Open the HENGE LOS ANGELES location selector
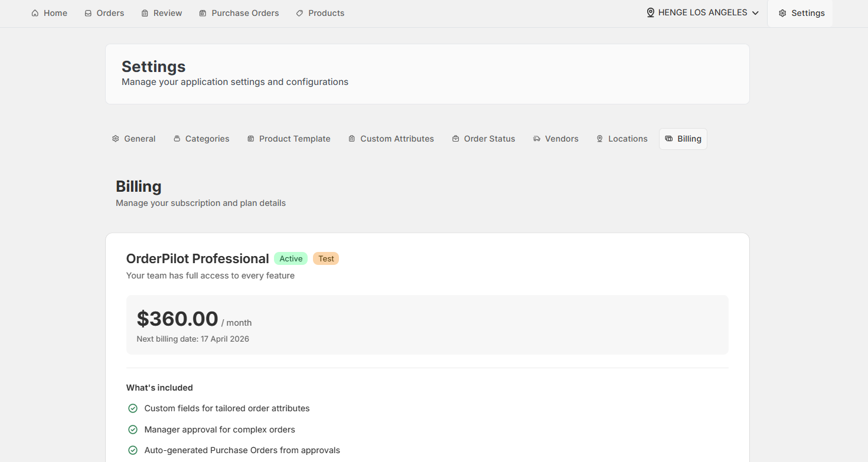The width and height of the screenshot is (868, 462). 703,12
